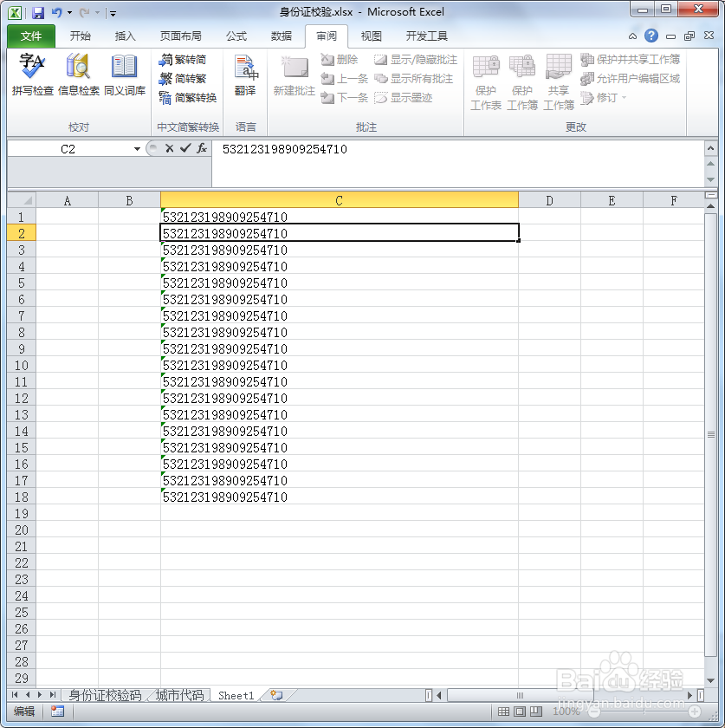
Task: Click vertical scrollbar thumb
Action: pos(710,434)
